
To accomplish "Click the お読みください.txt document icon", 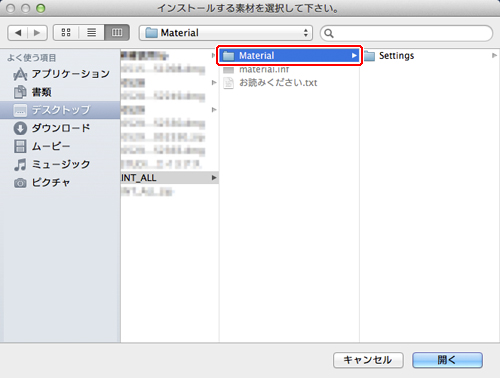I will tap(228, 83).
